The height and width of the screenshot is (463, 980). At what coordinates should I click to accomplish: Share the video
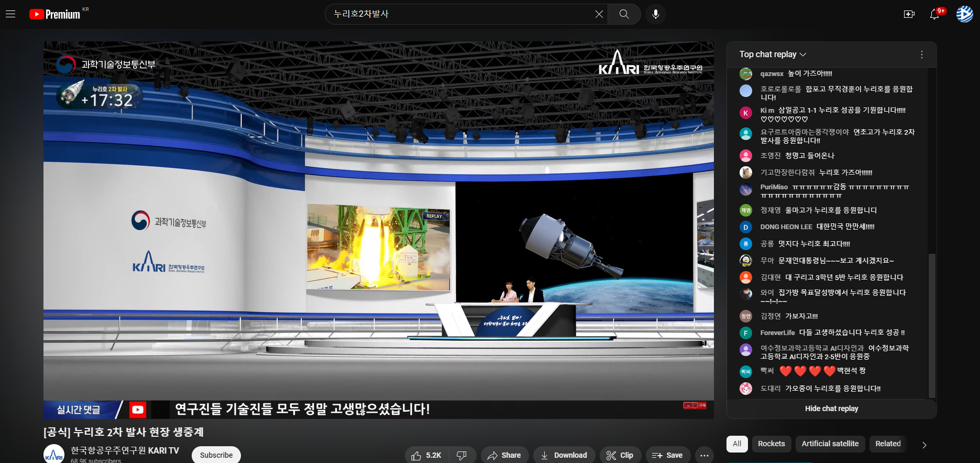click(504, 455)
